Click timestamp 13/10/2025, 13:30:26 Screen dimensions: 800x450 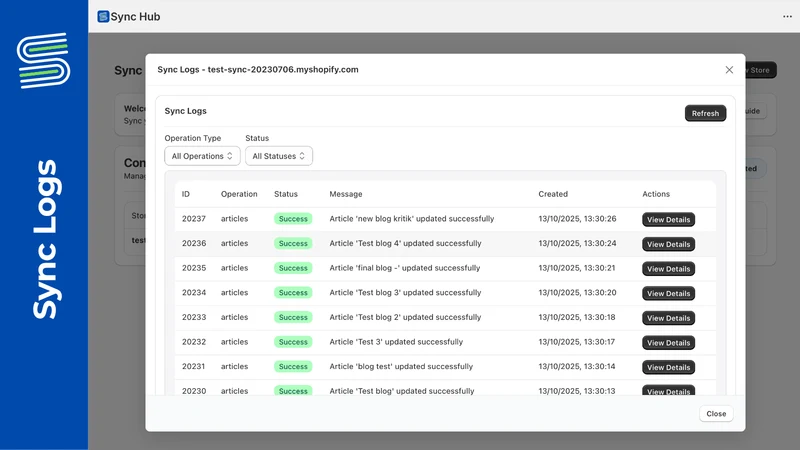click(x=577, y=218)
